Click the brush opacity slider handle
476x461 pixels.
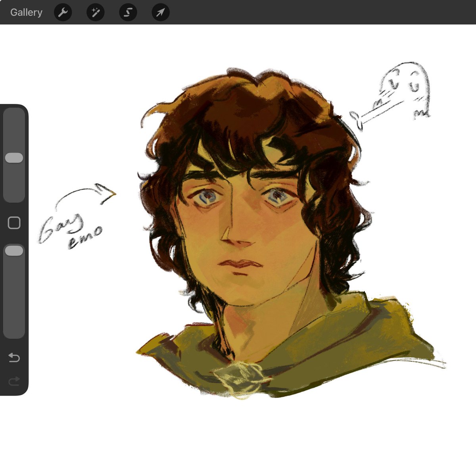[x=14, y=251]
